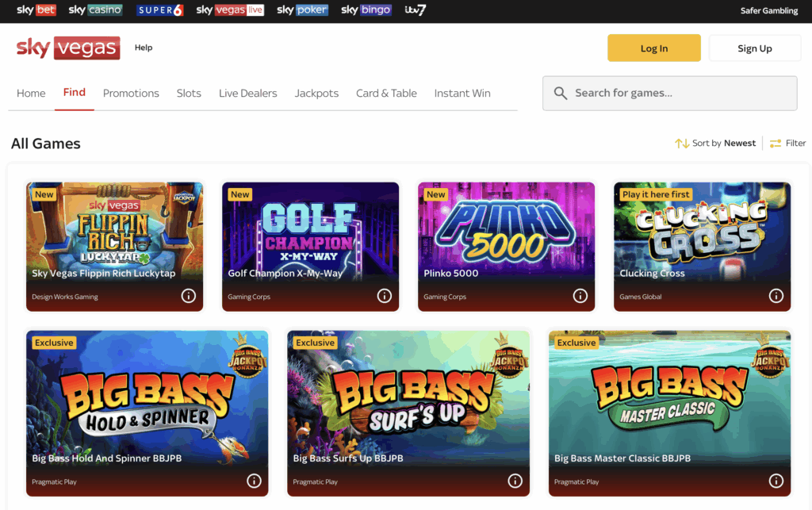This screenshot has width=812, height=510.
Task: Click the info icon on Plinko 5000
Action: tap(580, 296)
